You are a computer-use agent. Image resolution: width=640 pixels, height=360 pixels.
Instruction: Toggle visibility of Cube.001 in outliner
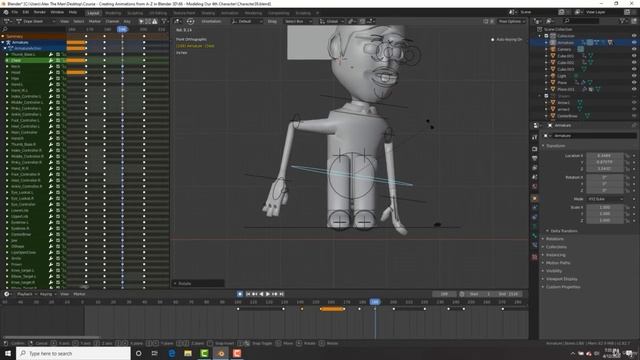point(634,56)
